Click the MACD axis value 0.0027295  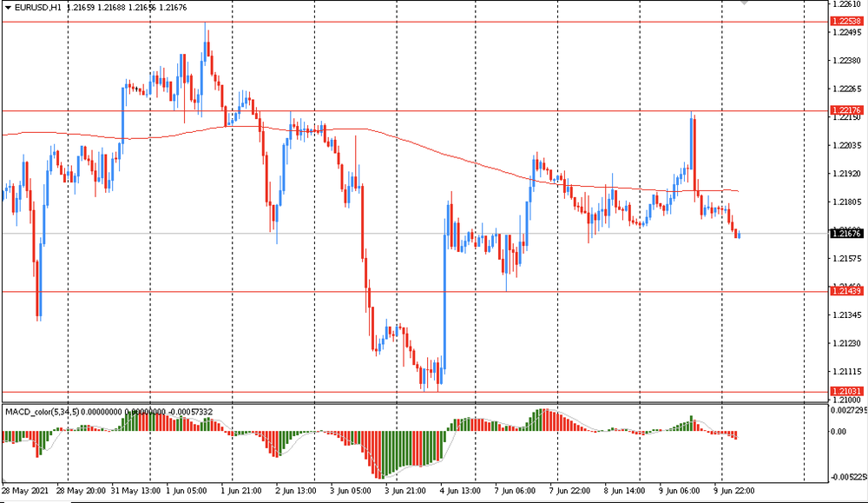(849, 411)
